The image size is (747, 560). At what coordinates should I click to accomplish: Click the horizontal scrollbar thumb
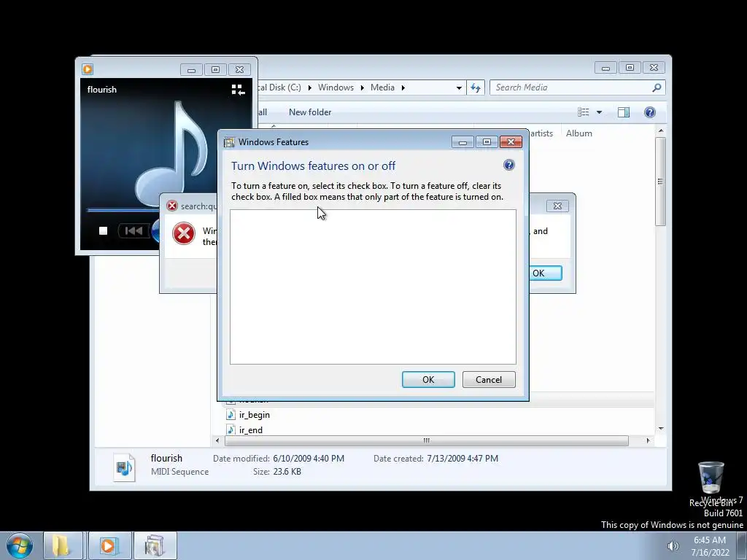click(x=426, y=440)
